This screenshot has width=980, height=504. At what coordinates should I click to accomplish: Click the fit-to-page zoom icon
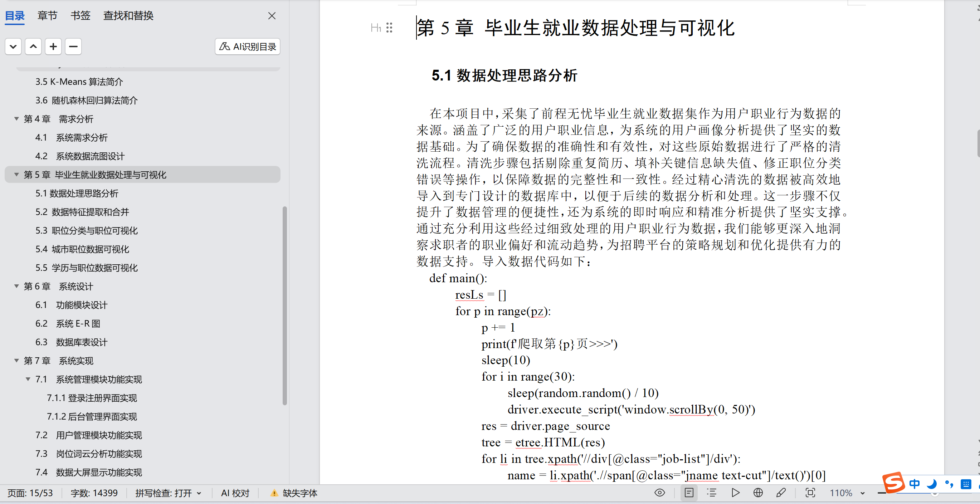pos(810,493)
